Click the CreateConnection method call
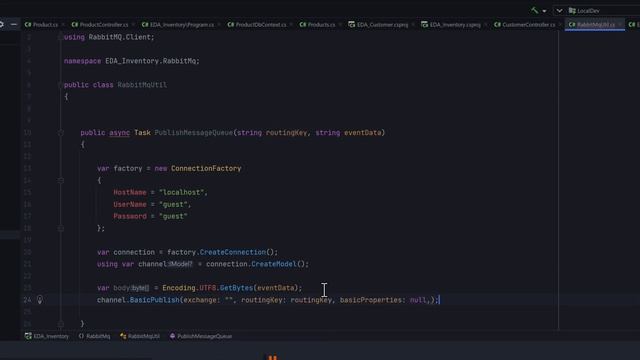Image resolution: width=640 pixels, height=360 pixels. [233, 252]
